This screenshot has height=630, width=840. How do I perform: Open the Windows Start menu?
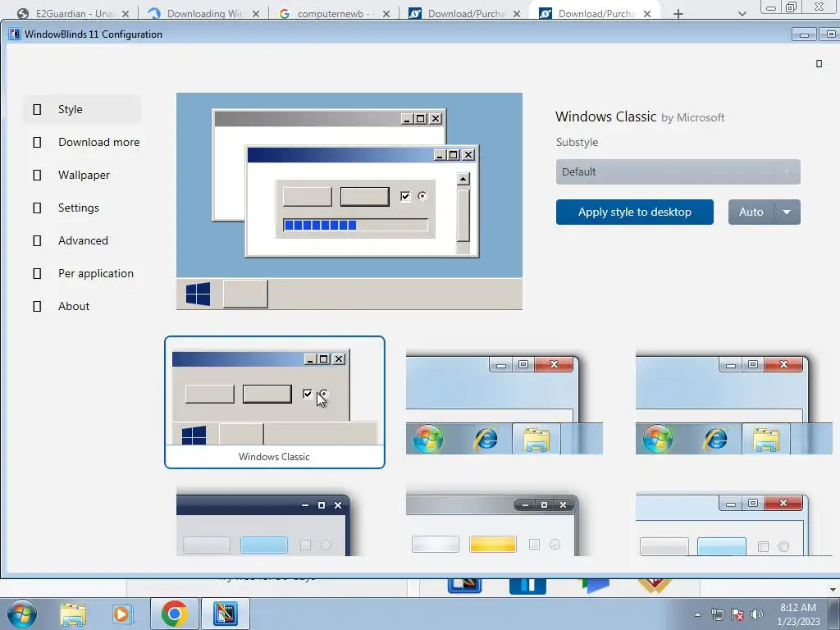(22, 614)
